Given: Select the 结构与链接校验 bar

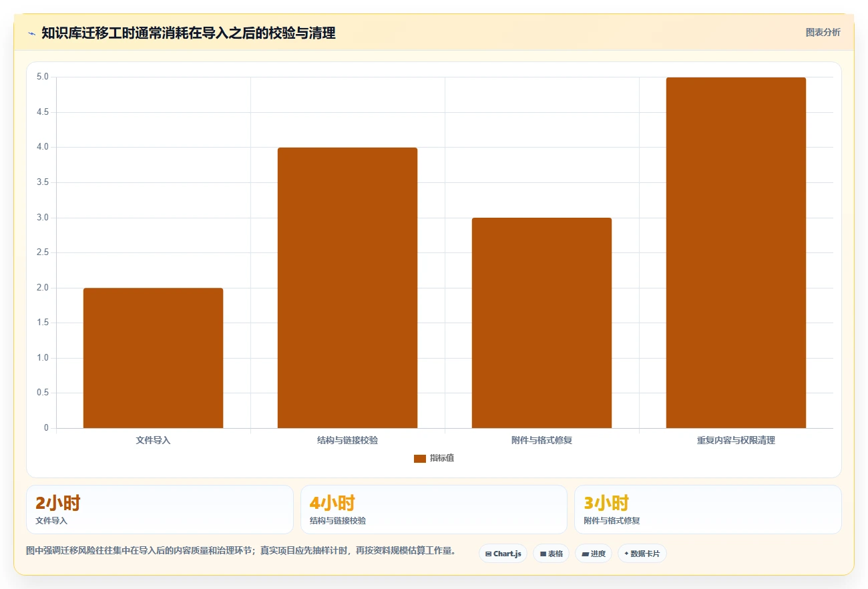Looking at the screenshot, I should (x=347, y=288).
